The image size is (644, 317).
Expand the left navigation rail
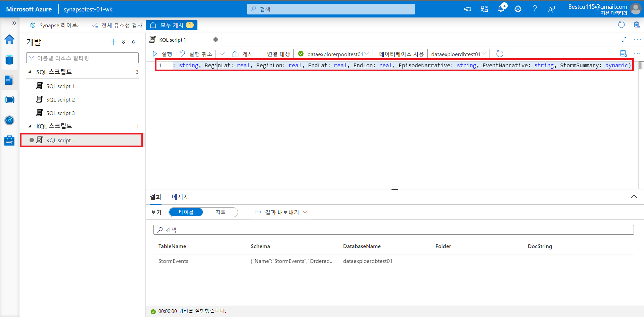14,23
